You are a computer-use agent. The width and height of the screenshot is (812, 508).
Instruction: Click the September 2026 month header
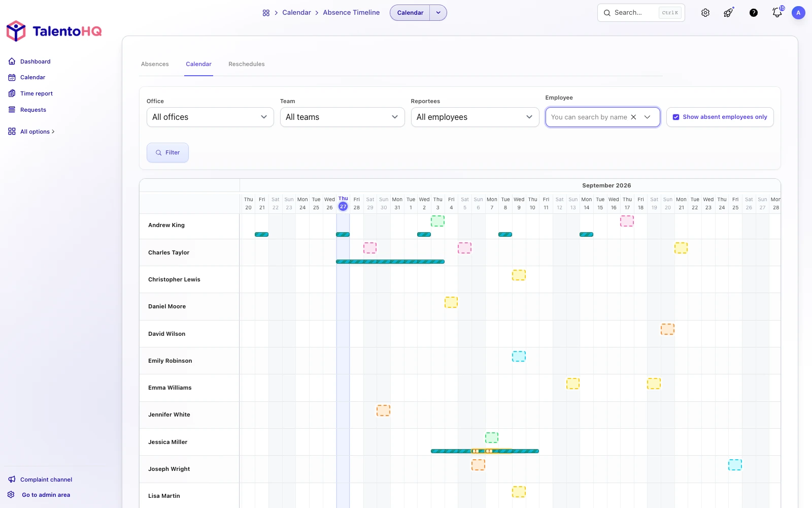tap(606, 185)
